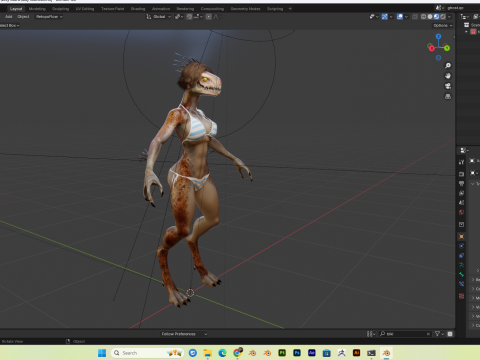Toggle proportional editing button

click(x=209, y=17)
